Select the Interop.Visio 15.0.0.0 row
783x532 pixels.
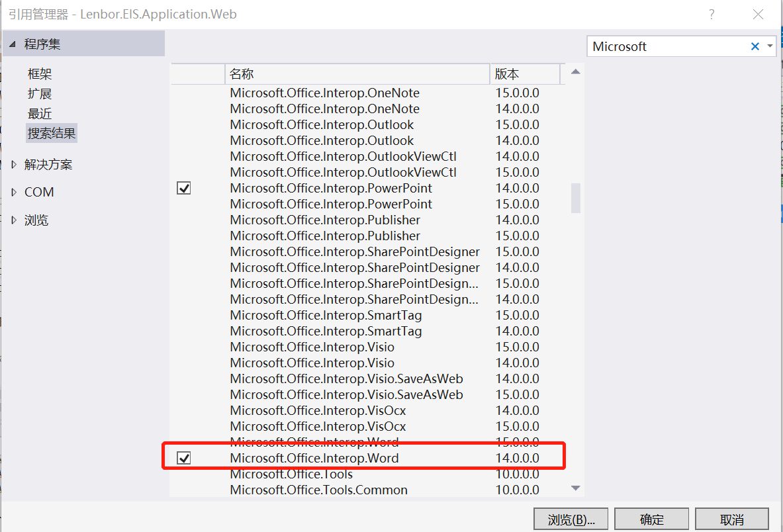point(368,347)
